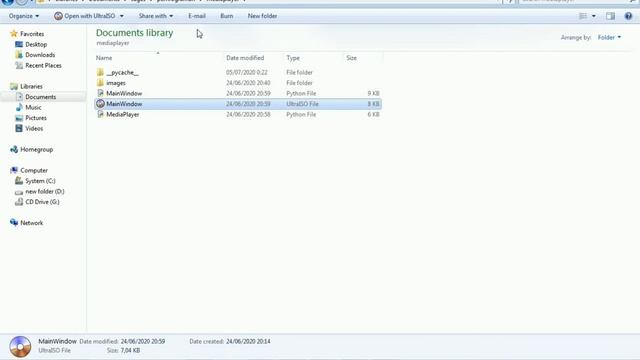This screenshot has height=360, width=640.
Task: Click the images folder icon
Action: 100,83
